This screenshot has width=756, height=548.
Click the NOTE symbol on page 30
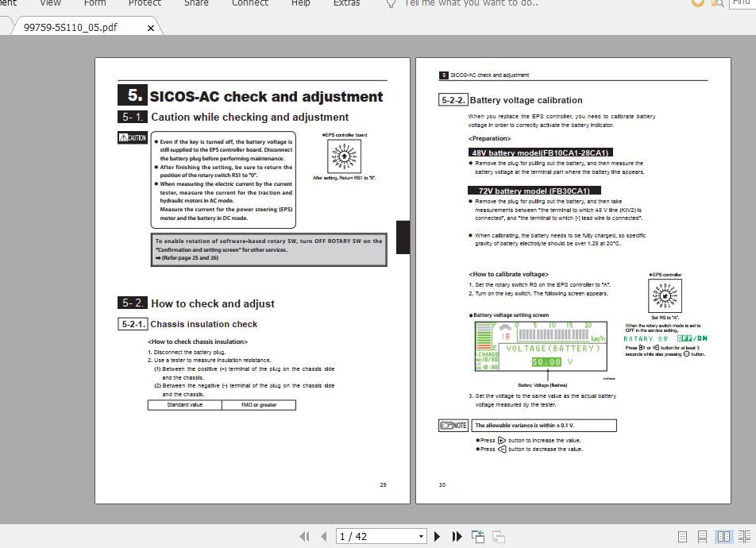(x=453, y=426)
